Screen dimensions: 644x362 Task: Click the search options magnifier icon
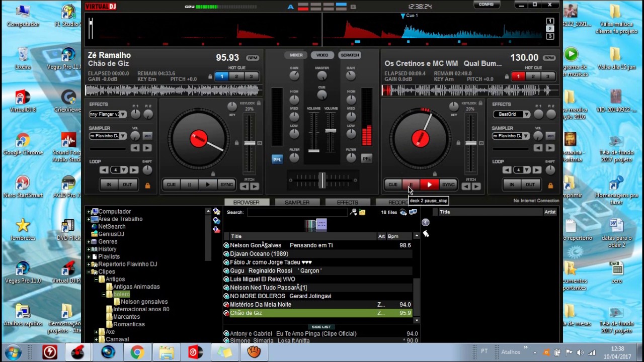[353, 212]
